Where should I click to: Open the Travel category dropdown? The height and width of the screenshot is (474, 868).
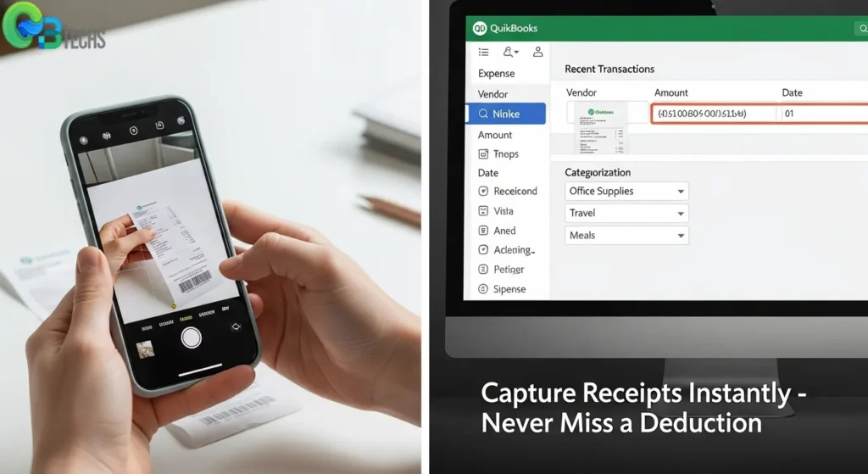(x=626, y=213)
